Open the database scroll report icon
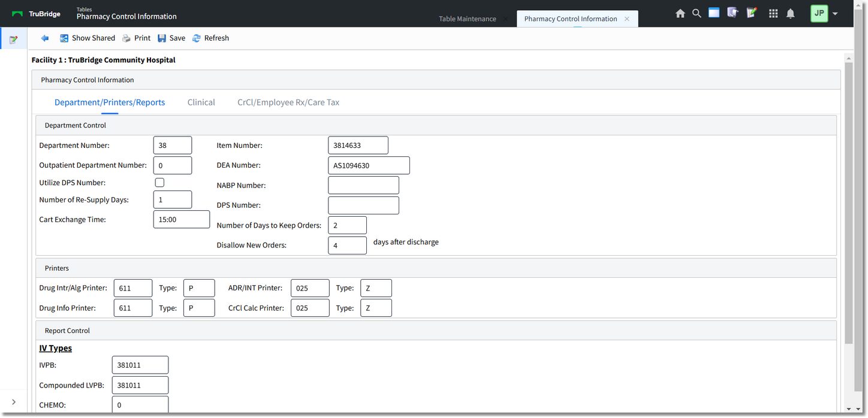The height and width of the screenshot is (418, 868). (x=733, y=13)
